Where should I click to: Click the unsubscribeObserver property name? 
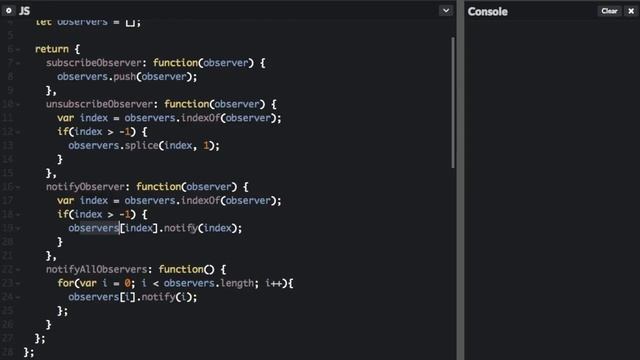click(x=99, y=104)
